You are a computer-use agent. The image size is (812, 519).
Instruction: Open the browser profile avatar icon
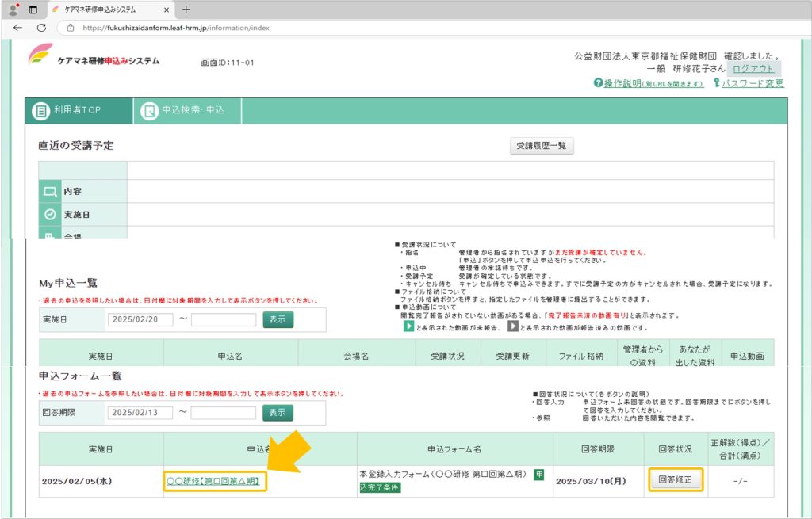pos(13,10)
